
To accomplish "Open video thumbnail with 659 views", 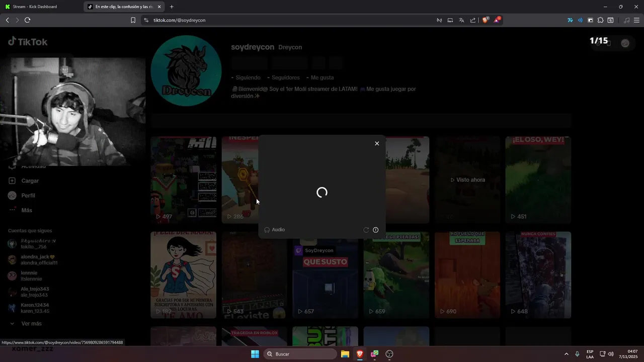I will (396, 275).
